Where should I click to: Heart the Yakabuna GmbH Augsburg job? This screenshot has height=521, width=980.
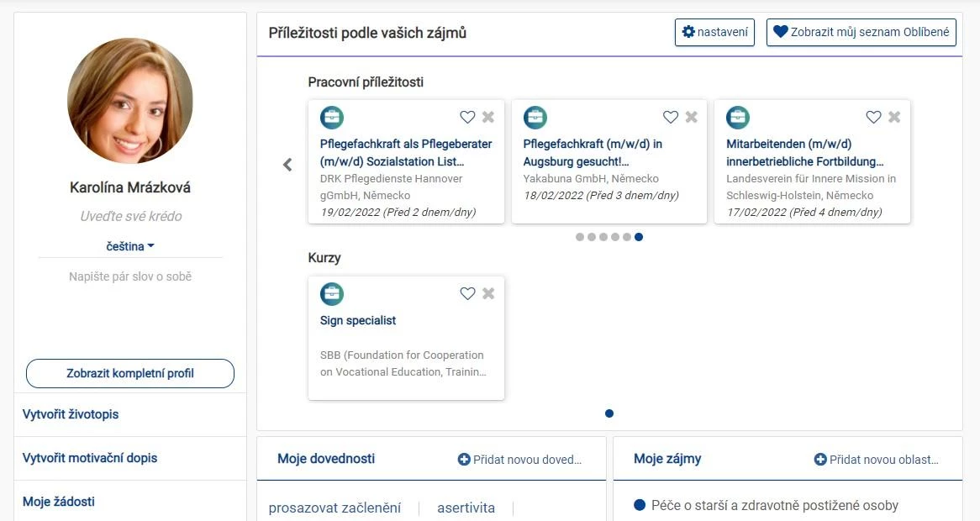pos(670,117)
